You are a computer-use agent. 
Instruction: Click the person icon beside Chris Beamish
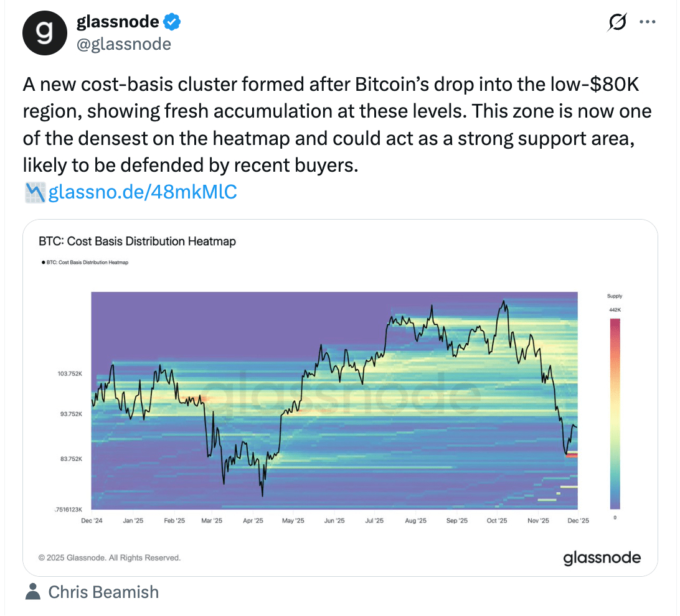pos(33,592)
